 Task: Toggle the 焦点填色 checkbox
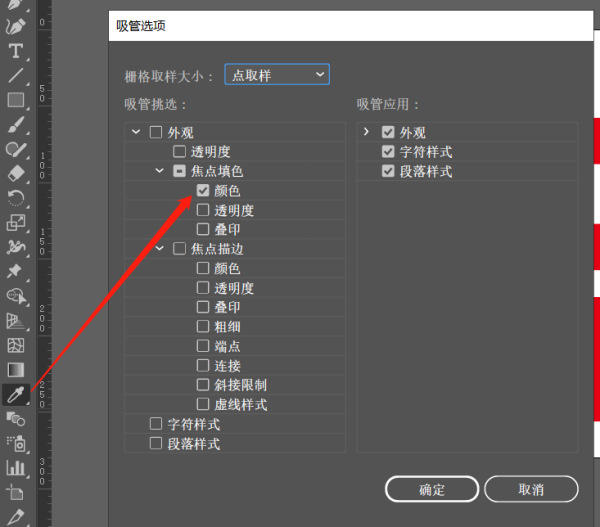179,171
